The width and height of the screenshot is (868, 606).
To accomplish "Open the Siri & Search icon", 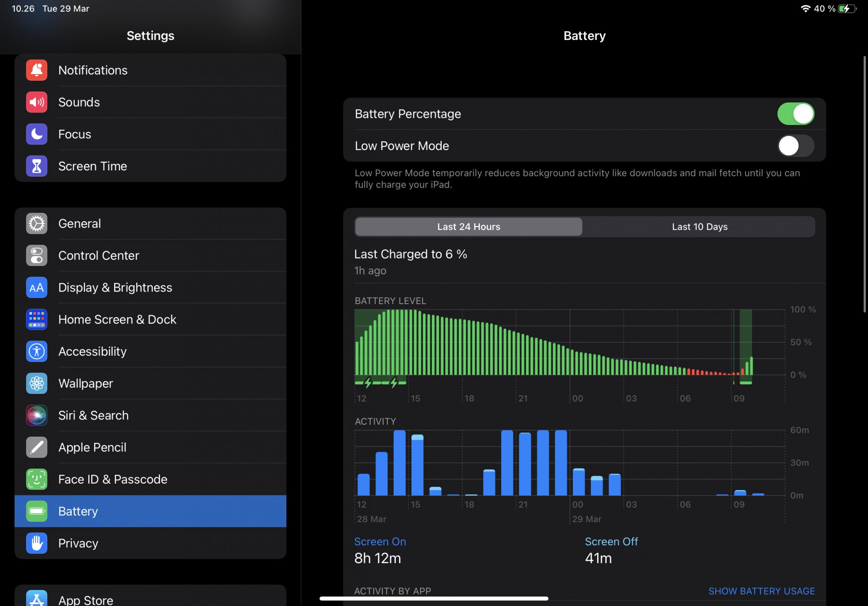I will (x=36, y=415).
